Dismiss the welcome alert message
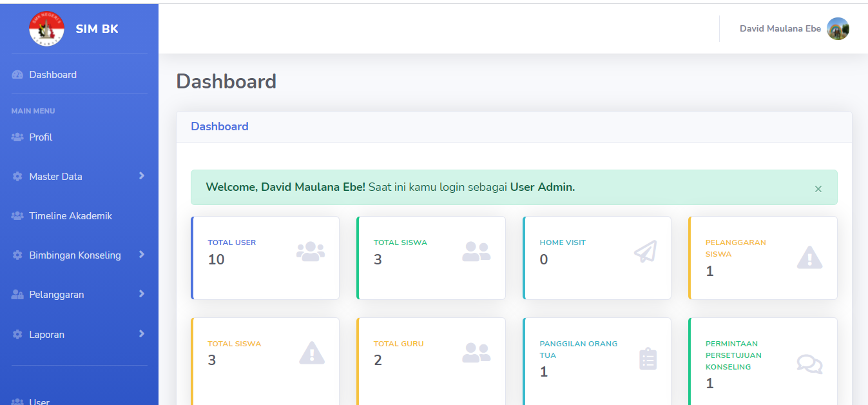The width and height of the screenshot is (868, 405). click(818, 188)
